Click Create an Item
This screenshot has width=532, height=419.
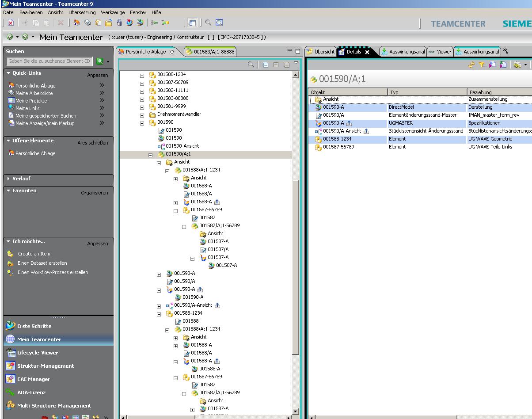tap(34, 254)
